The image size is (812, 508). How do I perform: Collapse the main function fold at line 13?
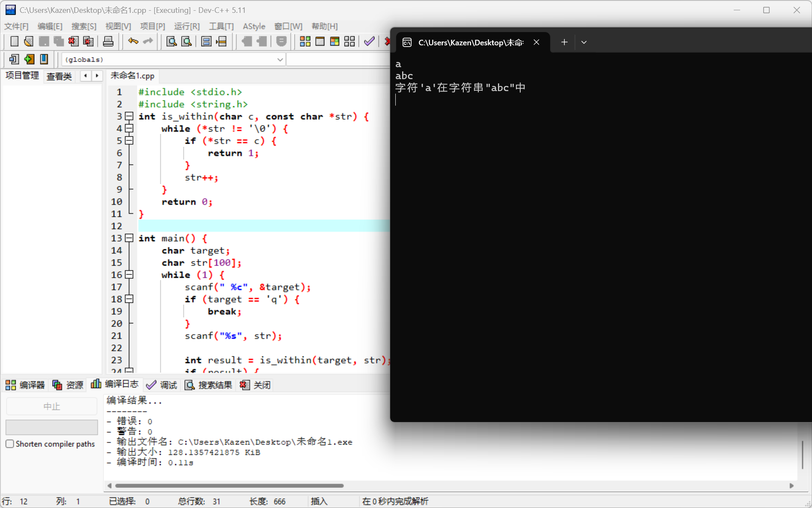[x=129, y=238]
